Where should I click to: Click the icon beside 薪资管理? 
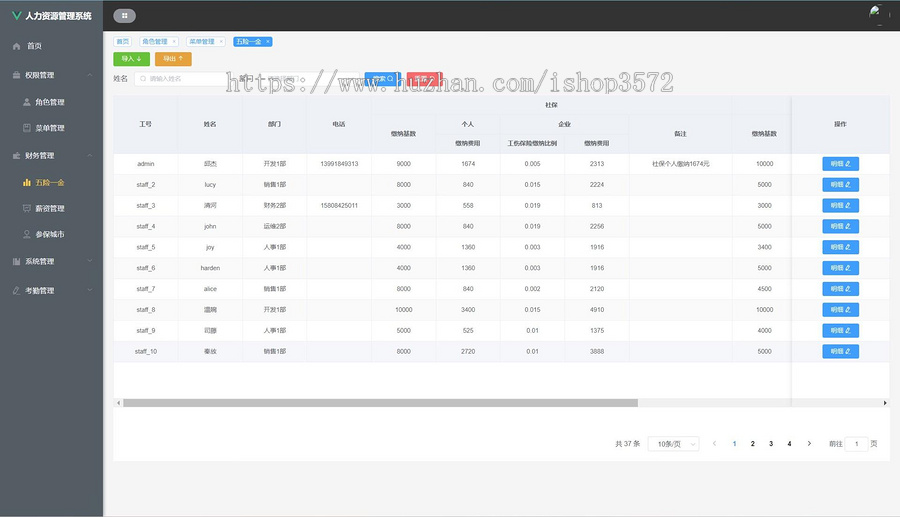point(26,208)
